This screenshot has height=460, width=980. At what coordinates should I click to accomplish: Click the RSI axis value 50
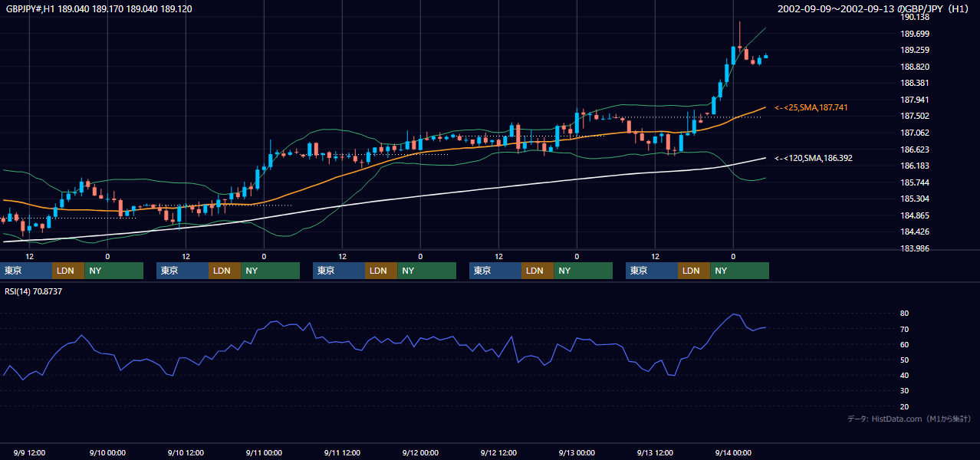click(x=905, y=360)
